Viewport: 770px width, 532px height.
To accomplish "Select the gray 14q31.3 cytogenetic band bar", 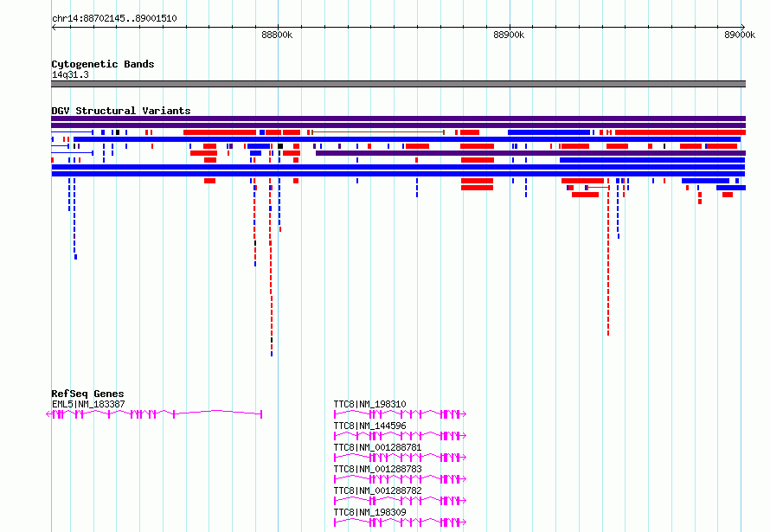I will click(x=398, y=84).
